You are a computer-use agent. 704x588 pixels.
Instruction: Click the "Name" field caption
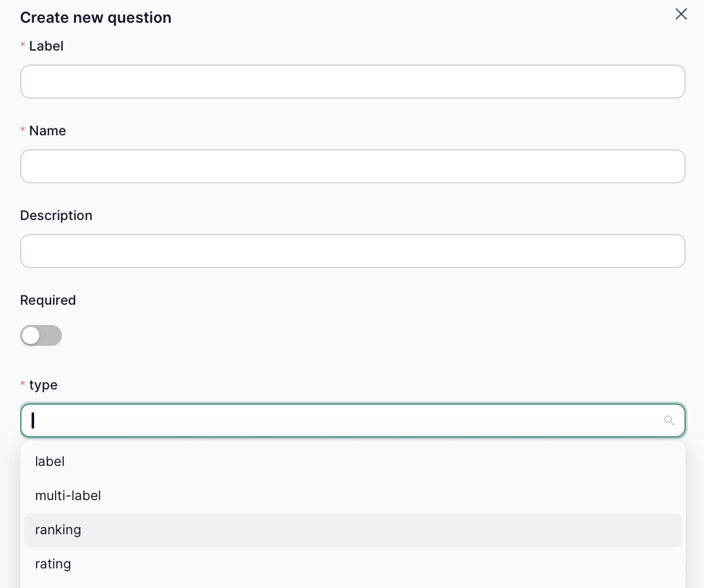pyautogui.click(x=47, y=130)
